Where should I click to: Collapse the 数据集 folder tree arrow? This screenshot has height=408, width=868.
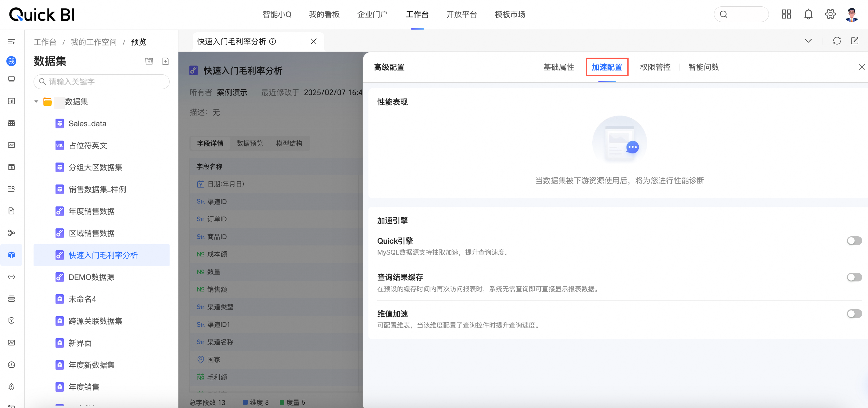(36, 102)
